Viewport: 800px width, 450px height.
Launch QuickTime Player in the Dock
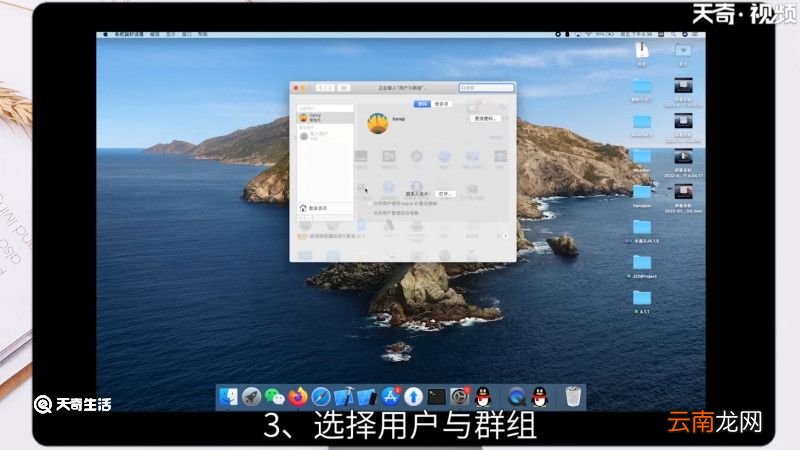coord(516,396)
